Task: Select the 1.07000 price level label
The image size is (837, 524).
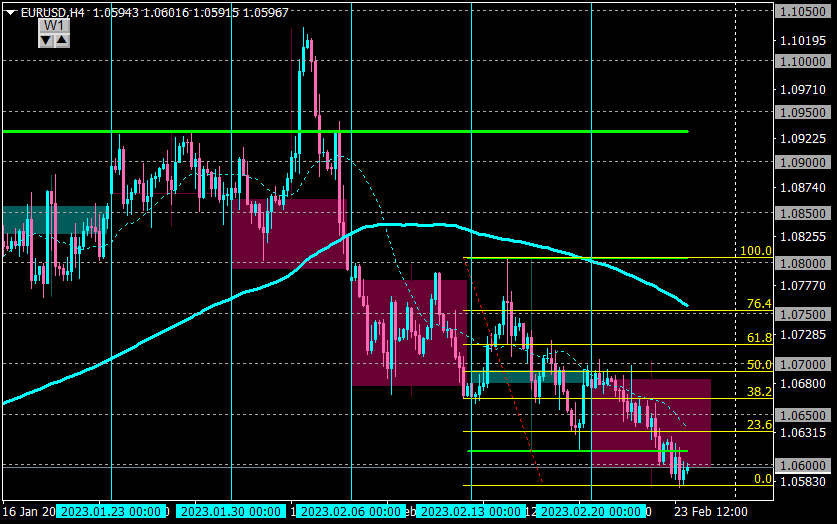Action: 803,364
